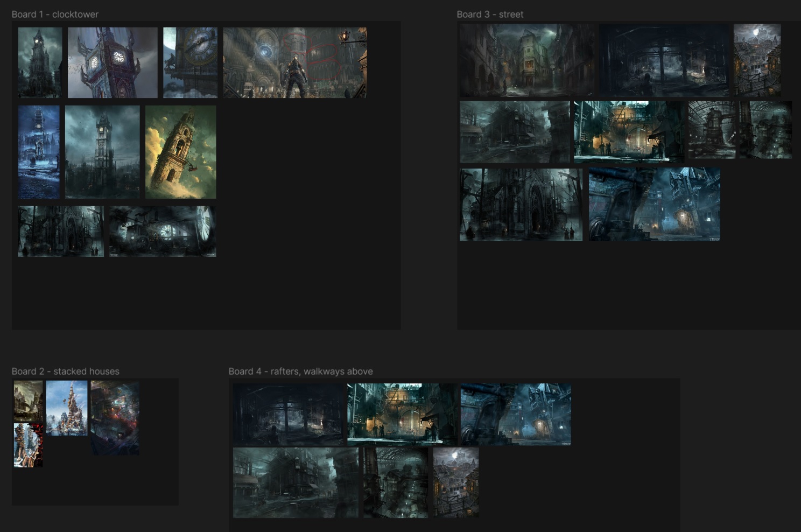Select the first dark green clocktower image in Board 1
This screenshot has width=801, height=532.
(40, 62)
